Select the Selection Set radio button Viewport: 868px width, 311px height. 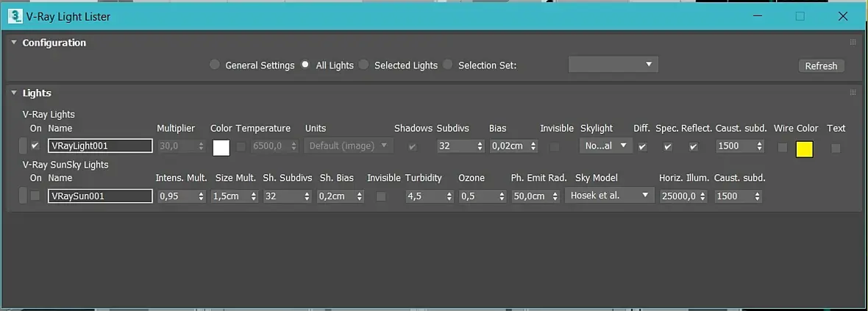coord(447,65)
